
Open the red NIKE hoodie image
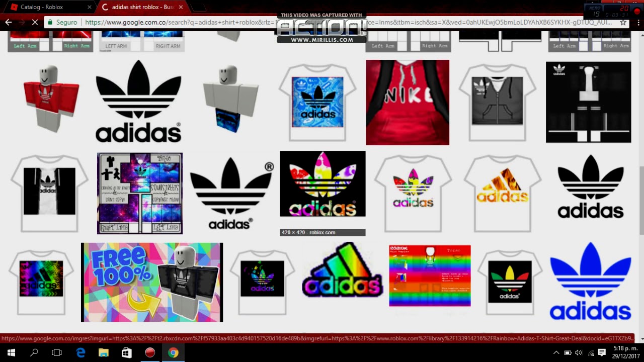408,103
